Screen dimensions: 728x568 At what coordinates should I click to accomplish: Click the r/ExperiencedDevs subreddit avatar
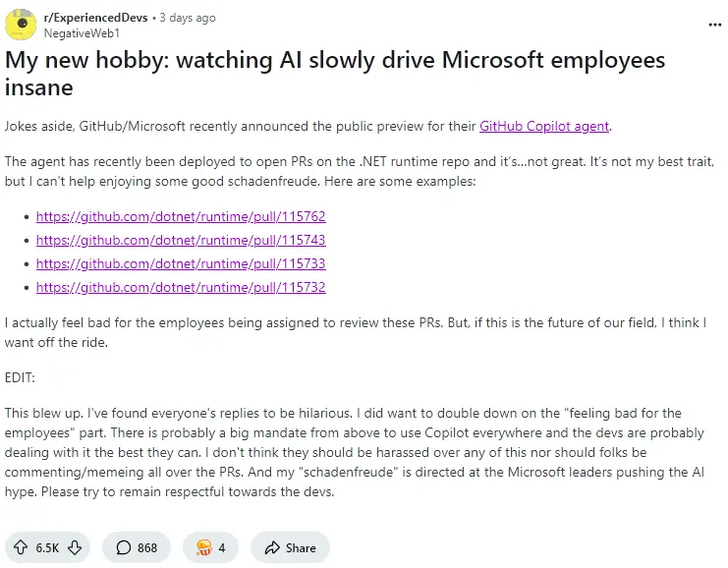tap(21, 25)
